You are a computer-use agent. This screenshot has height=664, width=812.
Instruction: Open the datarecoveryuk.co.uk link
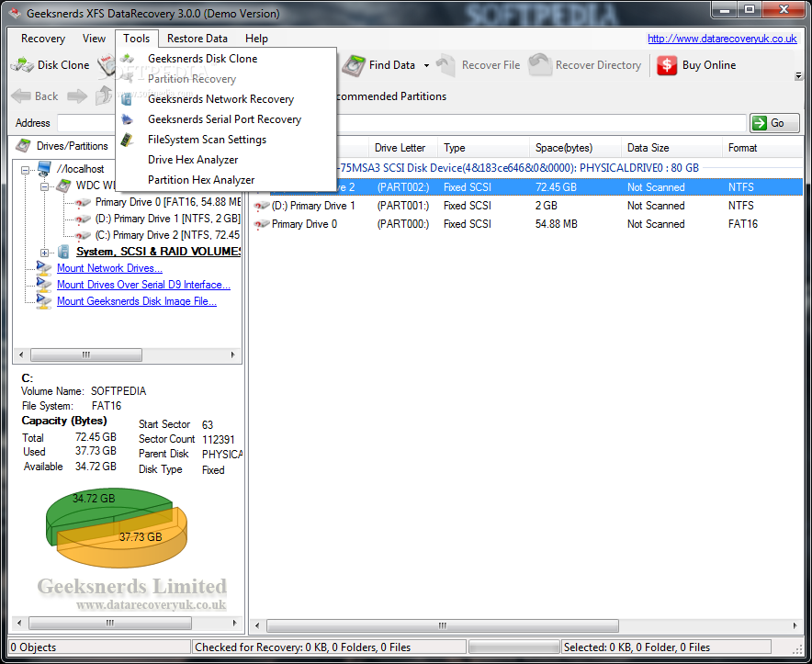click(722, 39)
